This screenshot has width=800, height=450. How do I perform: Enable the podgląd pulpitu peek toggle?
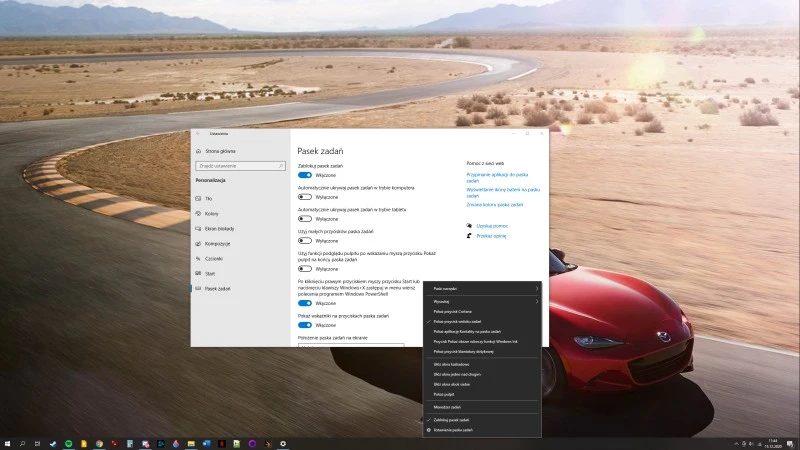[x=305, y=269]
